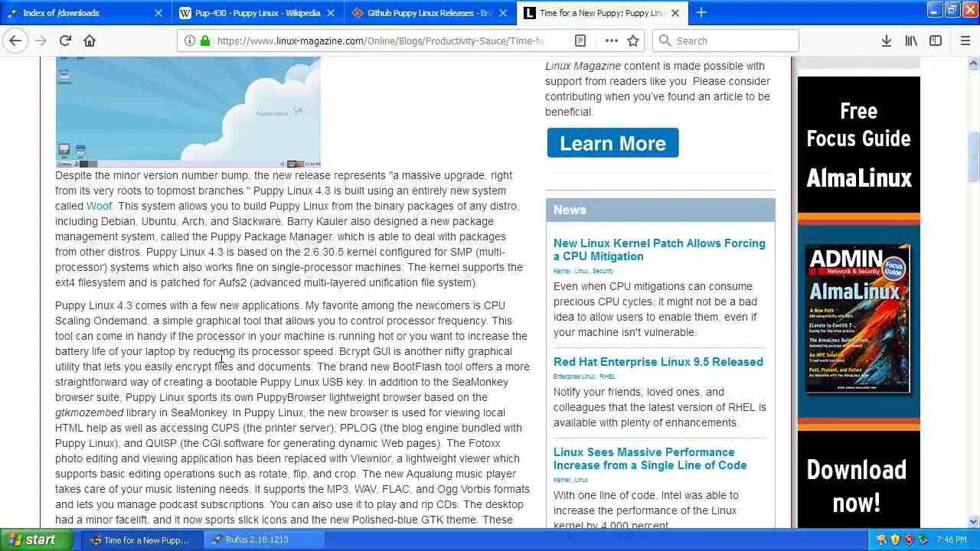
Task: Click Safely Remove Hardware tray icon
Action: 923,540
